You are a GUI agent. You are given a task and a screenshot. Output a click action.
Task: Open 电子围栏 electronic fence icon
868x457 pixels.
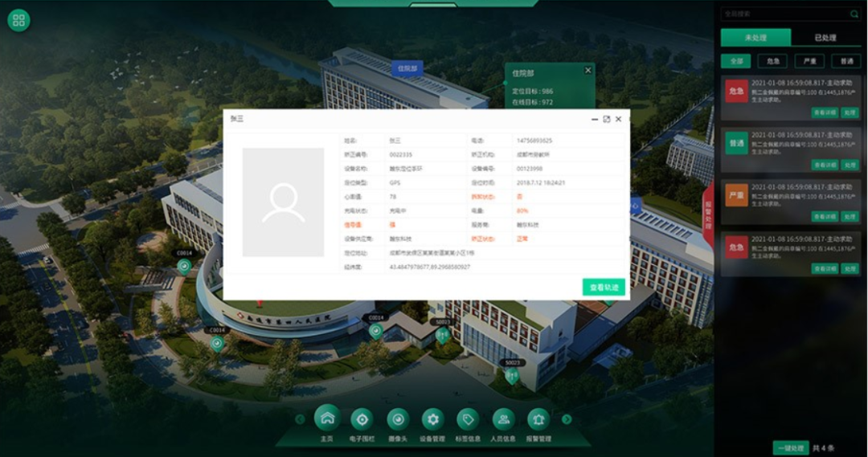click(362, 420)
